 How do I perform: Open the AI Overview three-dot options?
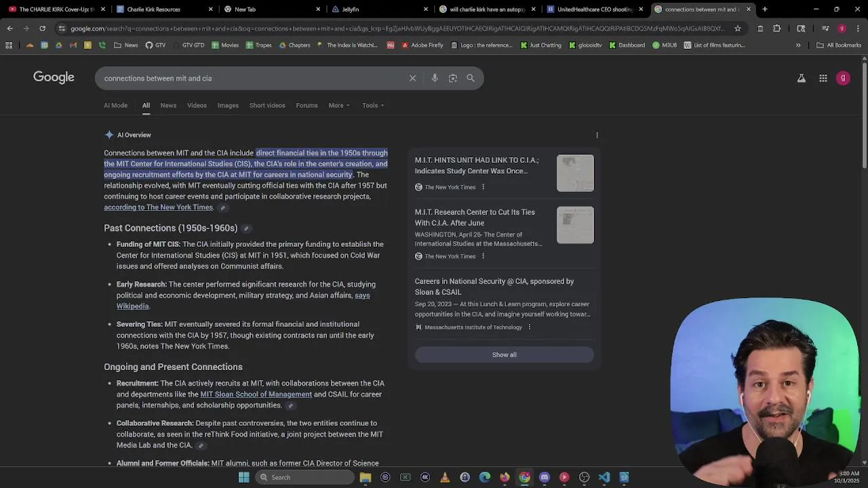(597, 135)
